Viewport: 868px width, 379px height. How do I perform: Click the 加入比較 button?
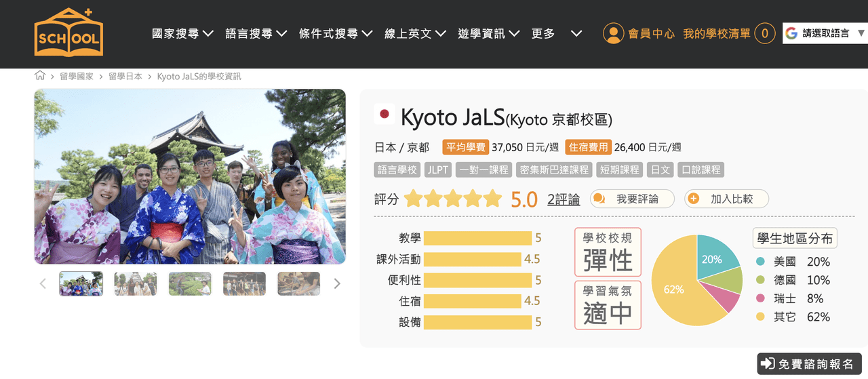pos(726,199)
